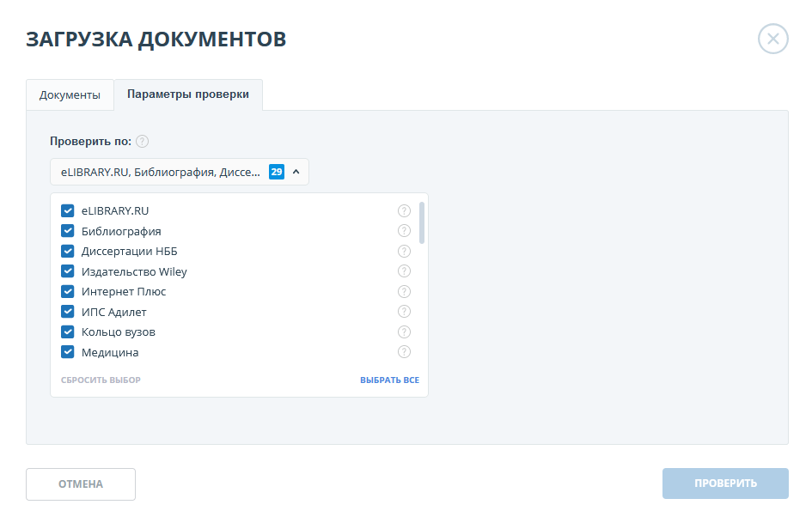Toggle the Интернет Плюс checkbox
The image size is (812, 523).
click(68, 292)
